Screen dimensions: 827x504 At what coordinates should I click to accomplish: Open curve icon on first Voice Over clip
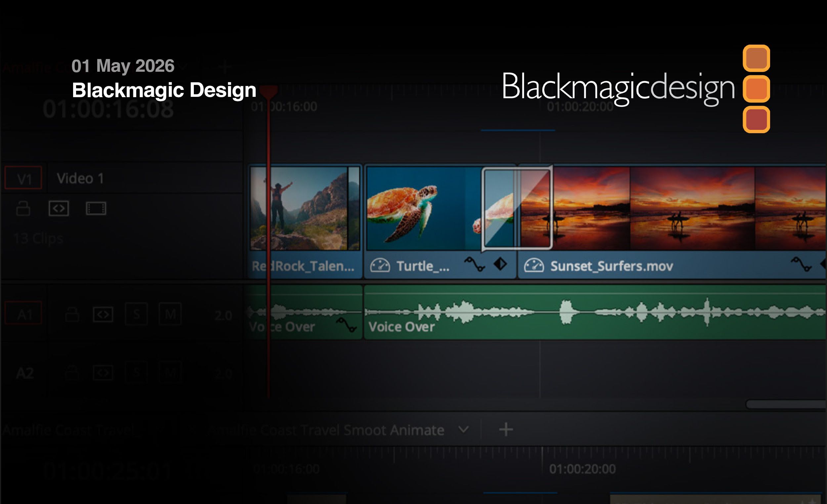(347, 325)
